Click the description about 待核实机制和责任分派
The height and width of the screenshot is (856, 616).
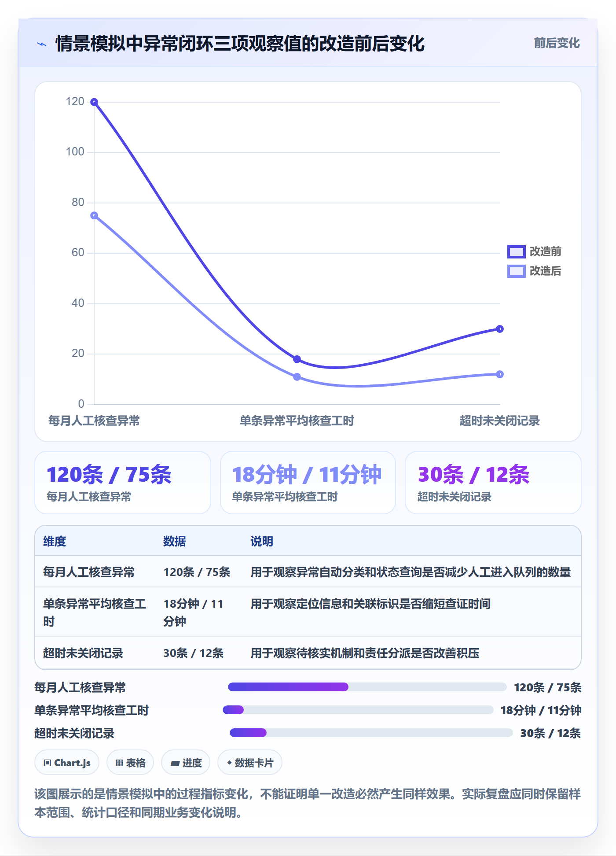click(x=365, y=653)
